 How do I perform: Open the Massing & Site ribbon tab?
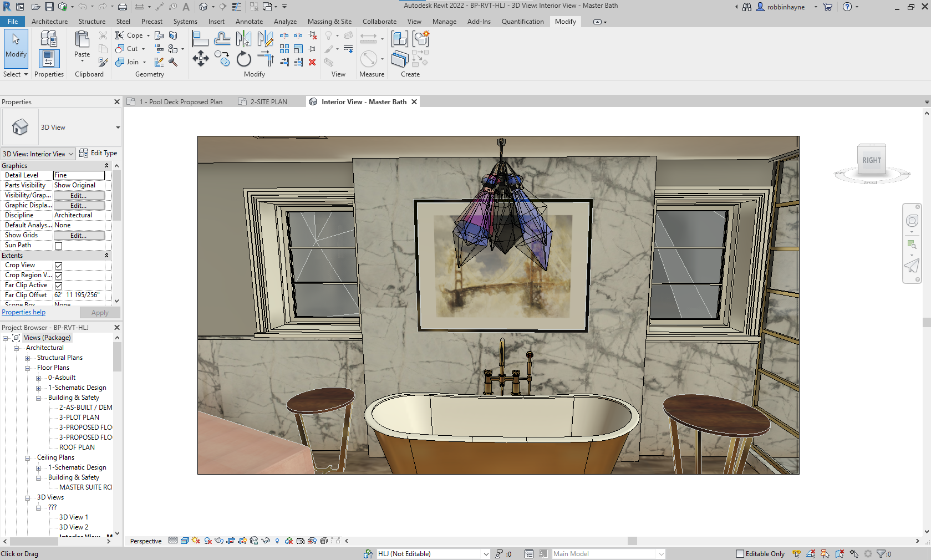pos(329,22)
